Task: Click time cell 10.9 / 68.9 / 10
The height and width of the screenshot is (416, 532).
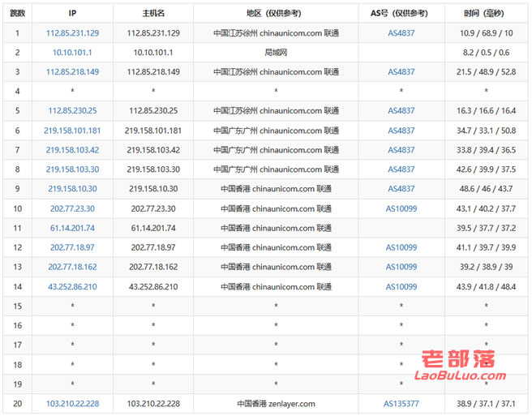Action: pyautogui.click(x=487, y=33)
